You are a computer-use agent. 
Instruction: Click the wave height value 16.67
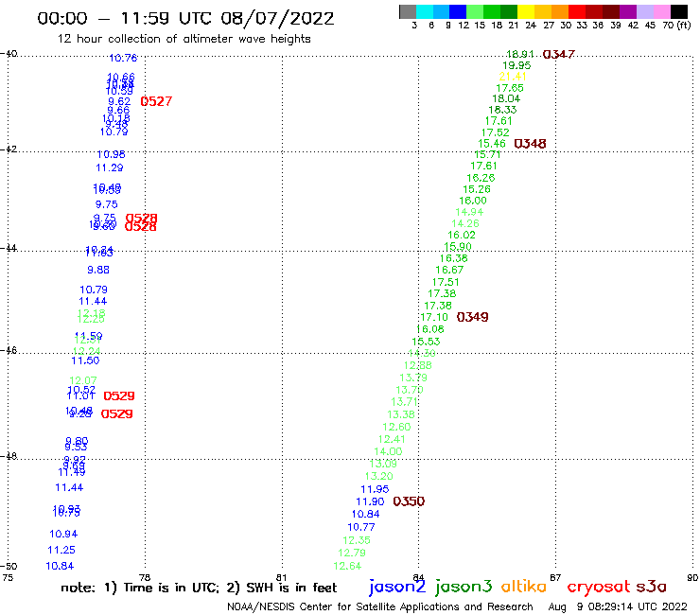coord(449,270)
